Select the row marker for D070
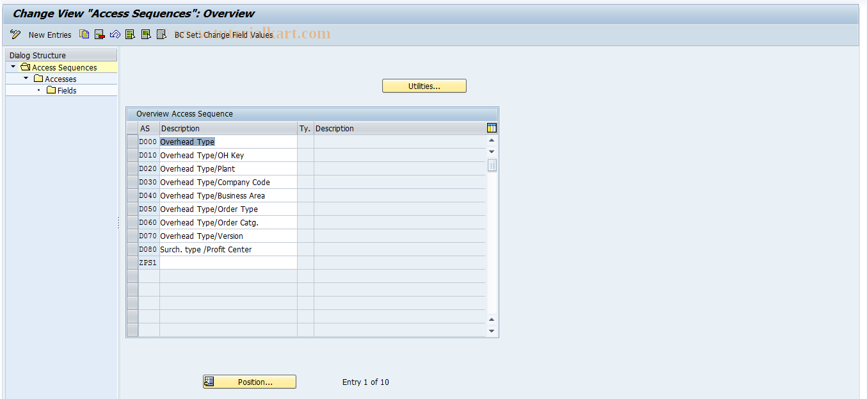This screenshot has height=399, width=868. (x=133, y=236)
